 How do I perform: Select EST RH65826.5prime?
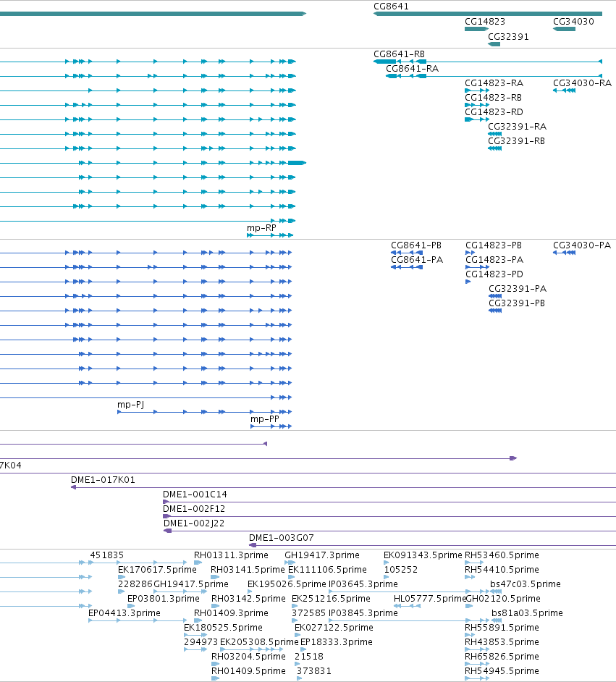[502, 657]
